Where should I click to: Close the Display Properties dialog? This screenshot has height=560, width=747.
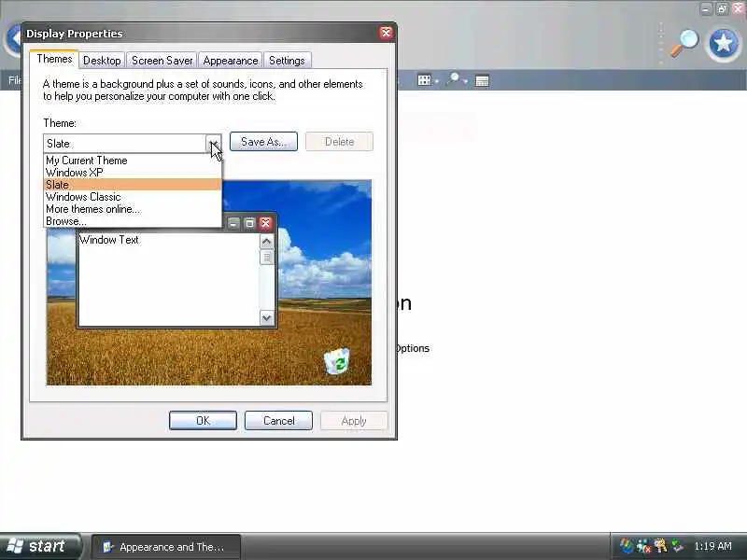(386, 33)
